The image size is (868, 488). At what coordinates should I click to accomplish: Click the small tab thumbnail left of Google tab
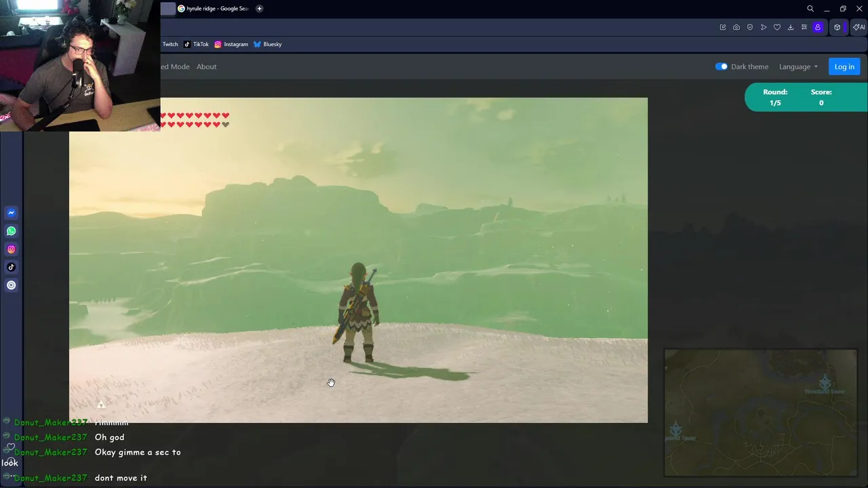pyautogui.click(x=168, y=9)
